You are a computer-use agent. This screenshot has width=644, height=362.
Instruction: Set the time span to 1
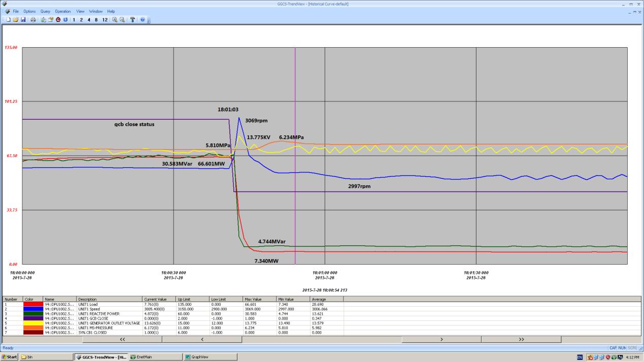[x=74, y=19]
